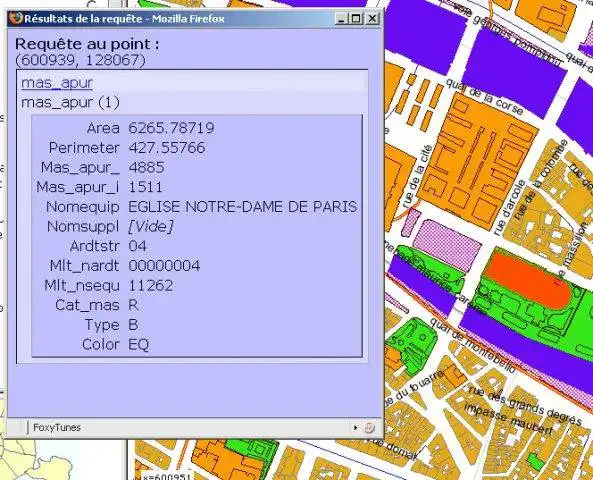Click the mas_apur (1) result heading
This screenshot has height=480, width=593.
pos(70,103)
